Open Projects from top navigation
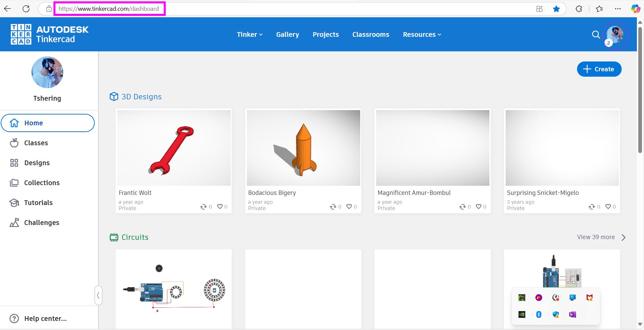This screenshot has height=330, width=644. [326, 34]
